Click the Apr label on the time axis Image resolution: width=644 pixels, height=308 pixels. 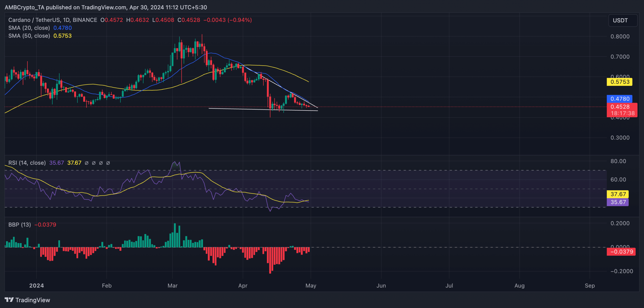click(243, 286)
